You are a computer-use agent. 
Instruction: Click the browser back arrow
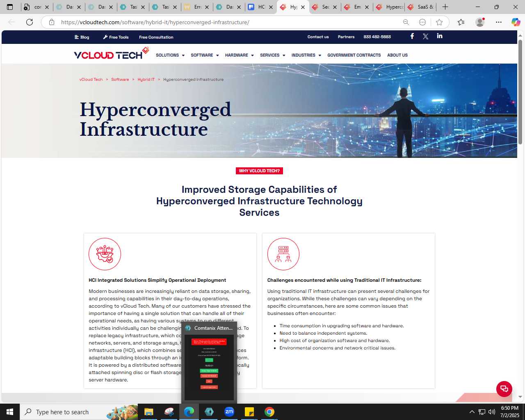point(11,22)
